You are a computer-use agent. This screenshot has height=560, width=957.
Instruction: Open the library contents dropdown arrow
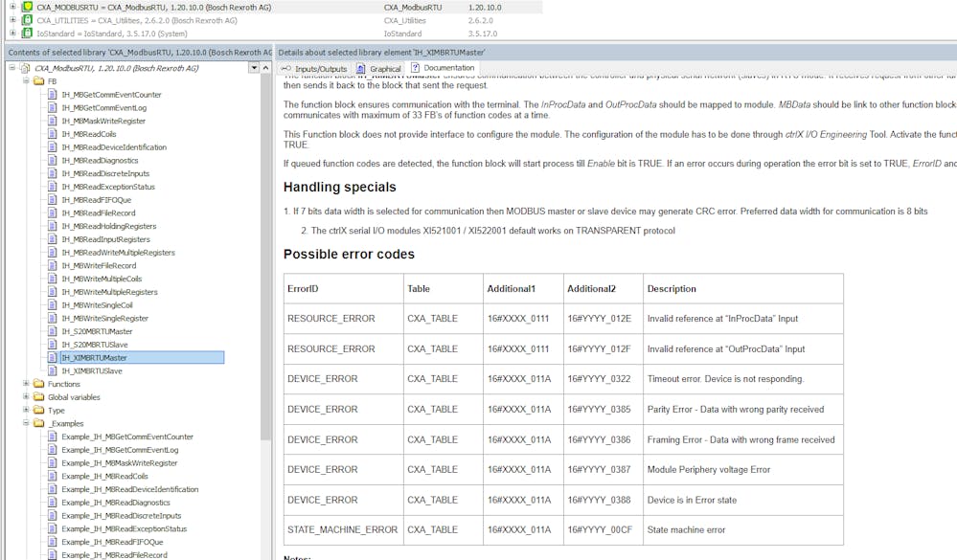point(254,68)
